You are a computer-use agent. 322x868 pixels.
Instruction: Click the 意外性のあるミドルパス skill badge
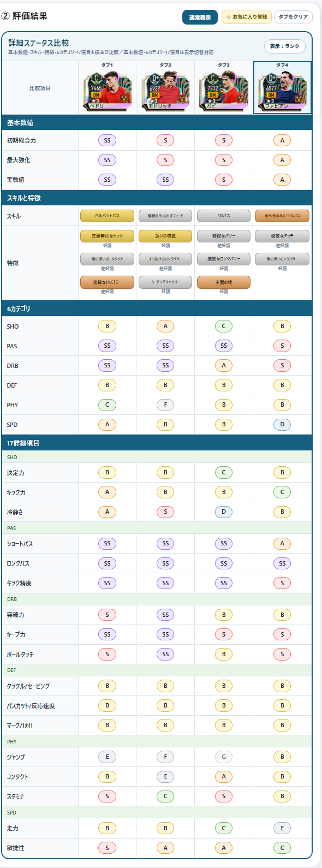pos(282,216)
